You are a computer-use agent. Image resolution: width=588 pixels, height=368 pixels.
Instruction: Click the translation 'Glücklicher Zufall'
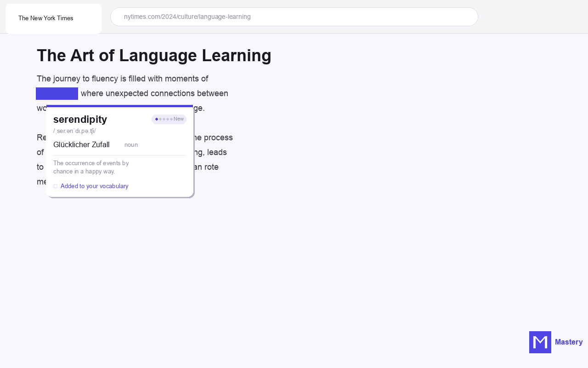coord(81,144)
